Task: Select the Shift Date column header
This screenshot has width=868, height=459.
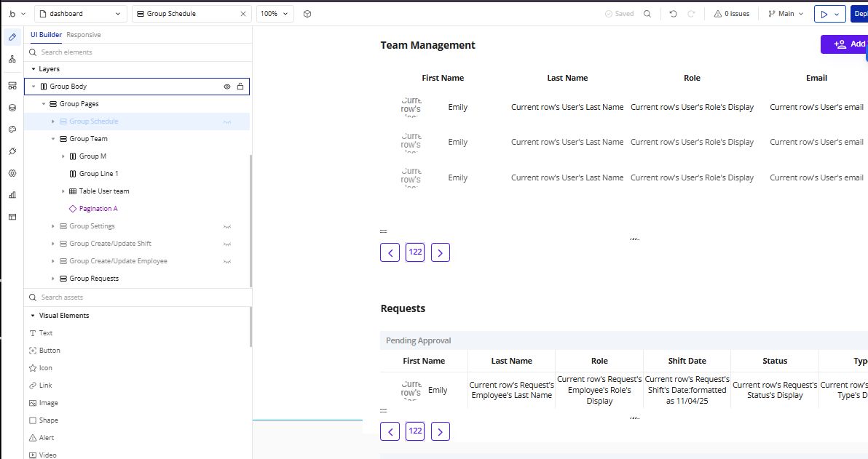Action: coord(687,361)
